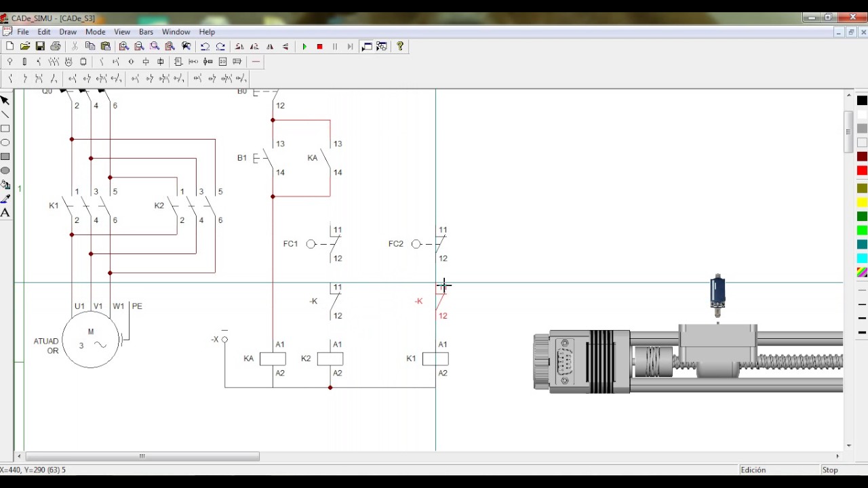
Task: Select the text tool letter A
Action: click(5, 213)
